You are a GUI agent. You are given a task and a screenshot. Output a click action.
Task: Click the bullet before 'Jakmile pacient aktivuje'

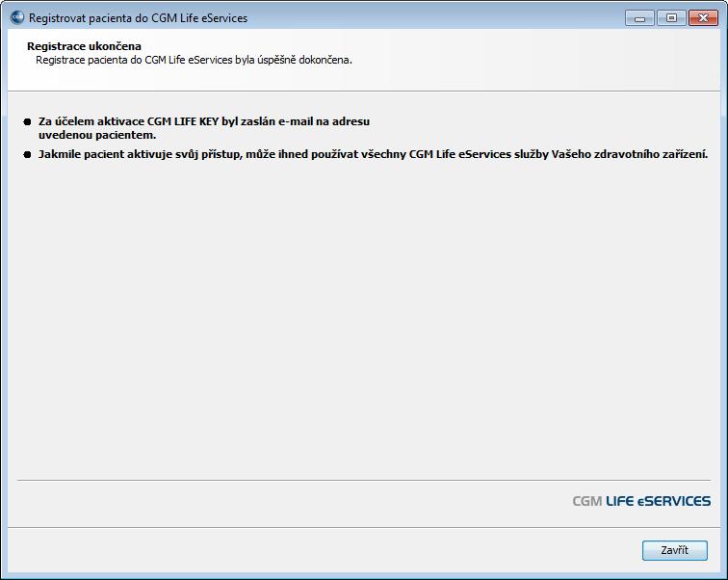(x=27, y=155)
